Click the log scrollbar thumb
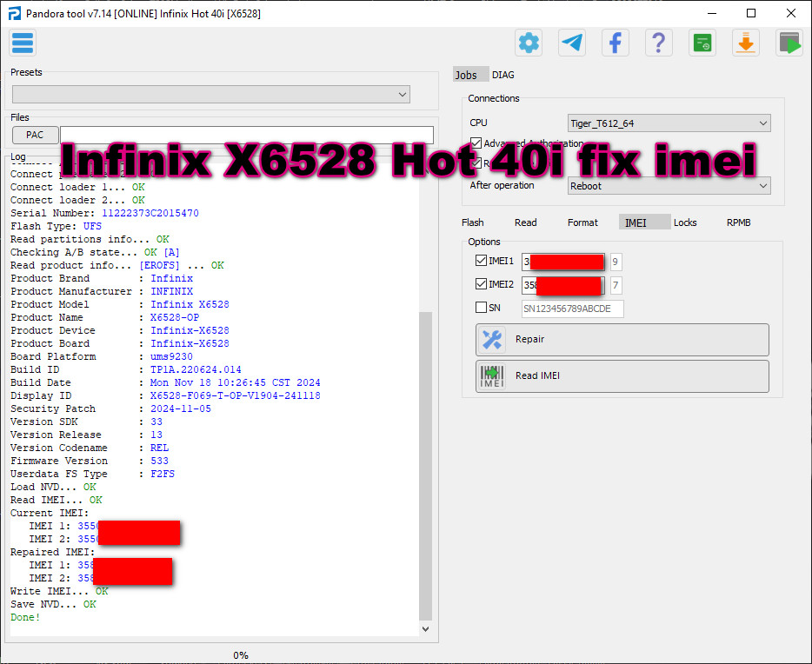The image size is (812, 664). [x=425, y=466]
